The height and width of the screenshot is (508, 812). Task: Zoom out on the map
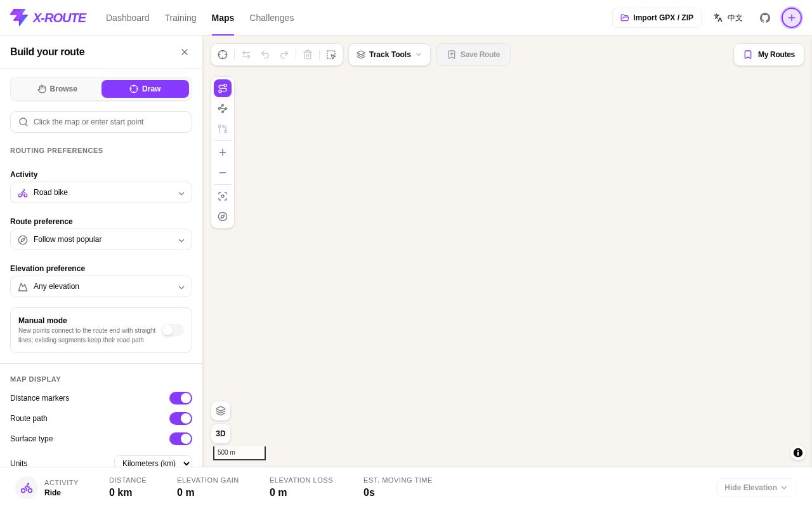pos(223,173)
